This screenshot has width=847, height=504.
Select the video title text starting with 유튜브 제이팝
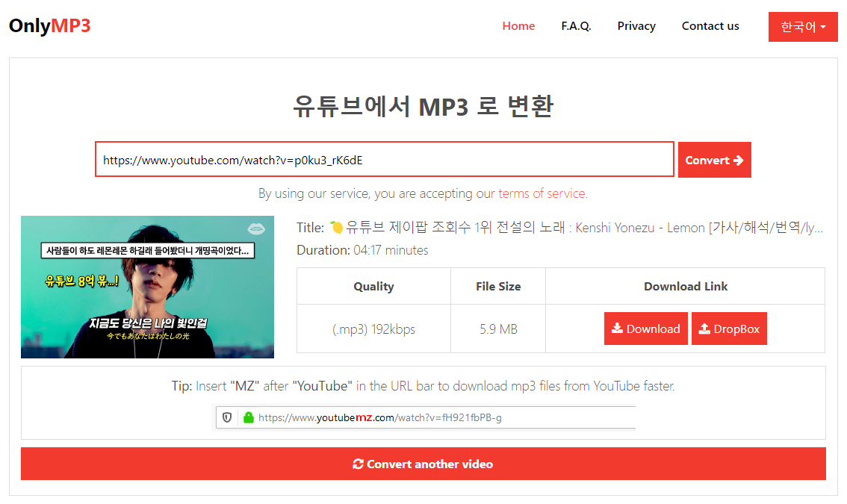[583, 228]
